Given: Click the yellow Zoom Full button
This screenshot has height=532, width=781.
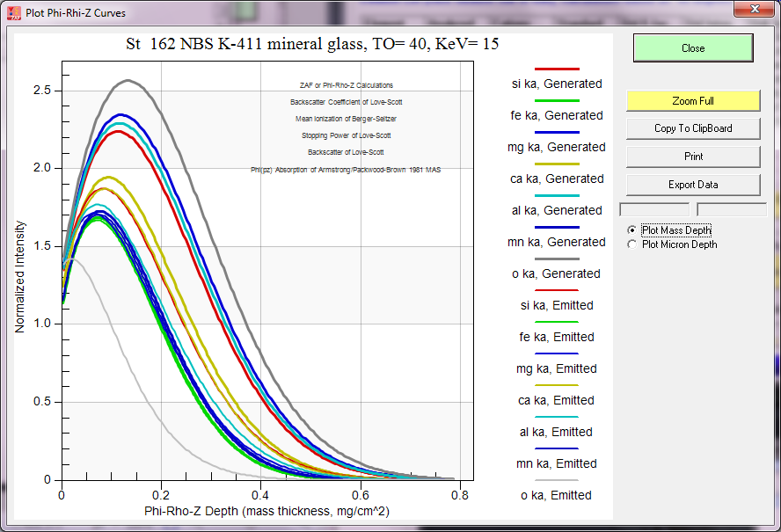Looking at the screenshot, I should (x=693, y=101).
